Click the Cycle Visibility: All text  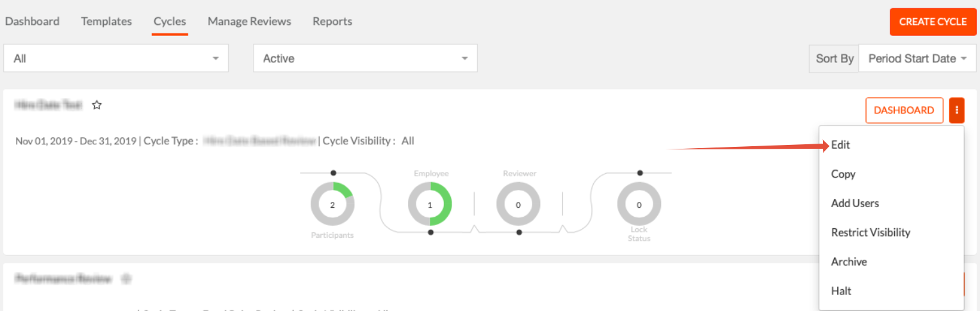368,141
